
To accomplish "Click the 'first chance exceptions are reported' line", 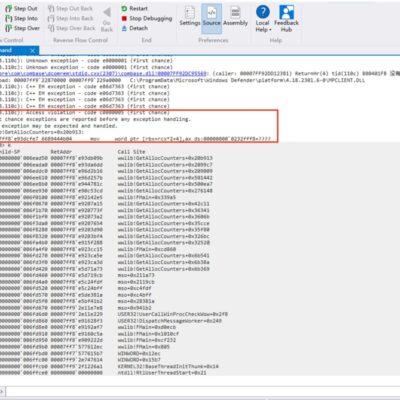I will (95, 119).
